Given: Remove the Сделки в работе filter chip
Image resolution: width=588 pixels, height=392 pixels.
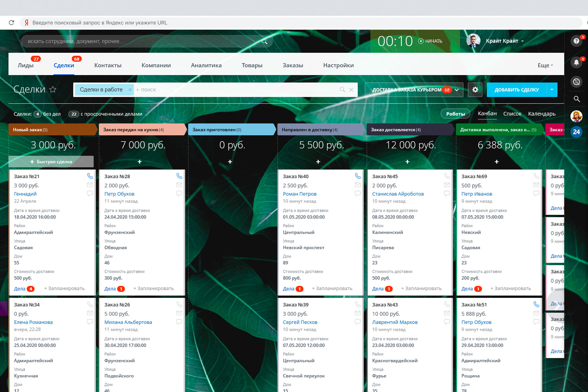Looking at the screenshot, I should pyautogui.click(x=130, y=90).
